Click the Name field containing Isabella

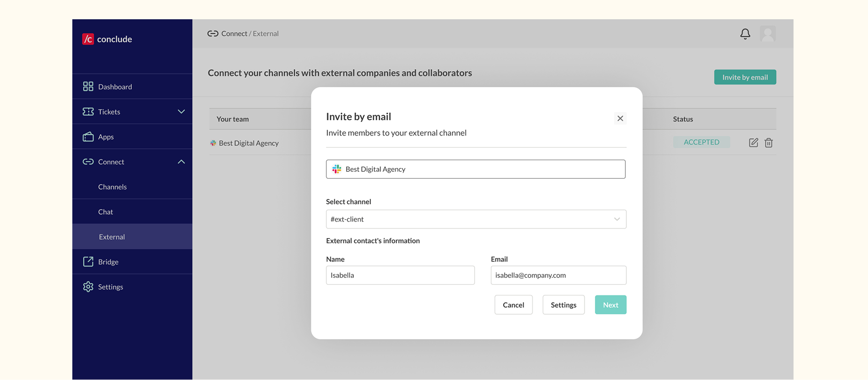400,275
